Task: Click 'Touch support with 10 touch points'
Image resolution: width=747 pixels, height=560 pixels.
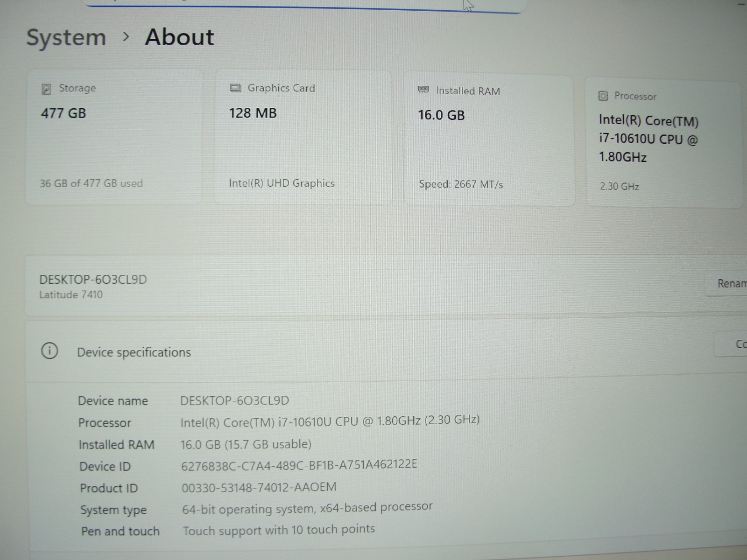Action: tap(279, 530)
